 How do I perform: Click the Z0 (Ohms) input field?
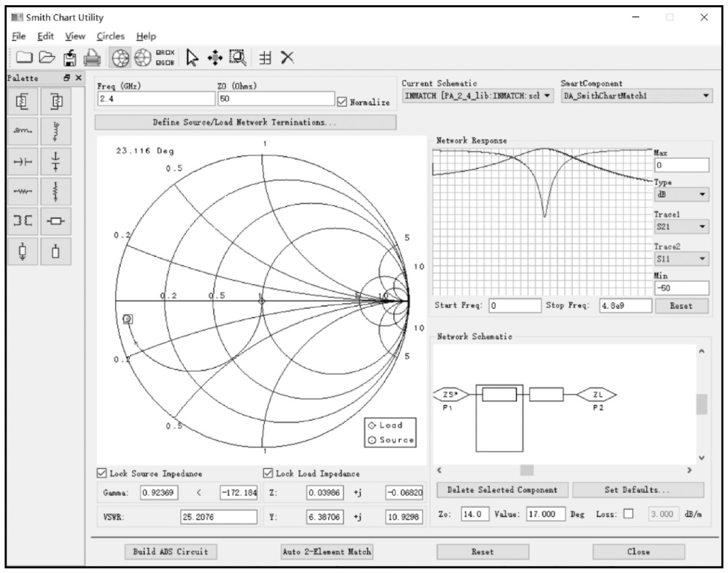(x=276, y=99)
